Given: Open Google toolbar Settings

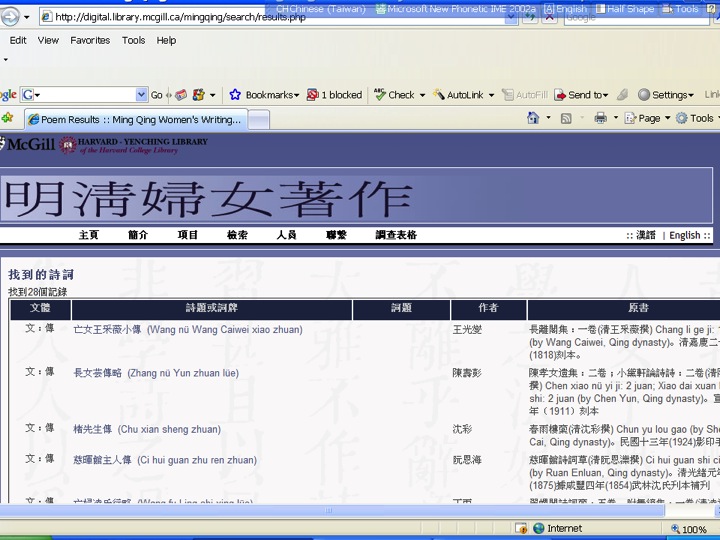Looking at the screenshot, I should [665, 95].
